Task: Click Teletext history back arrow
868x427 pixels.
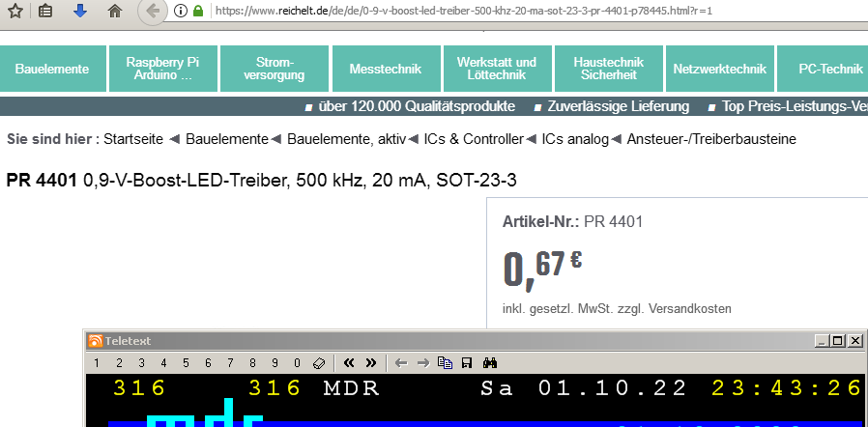Action: [x=401, y=363]
